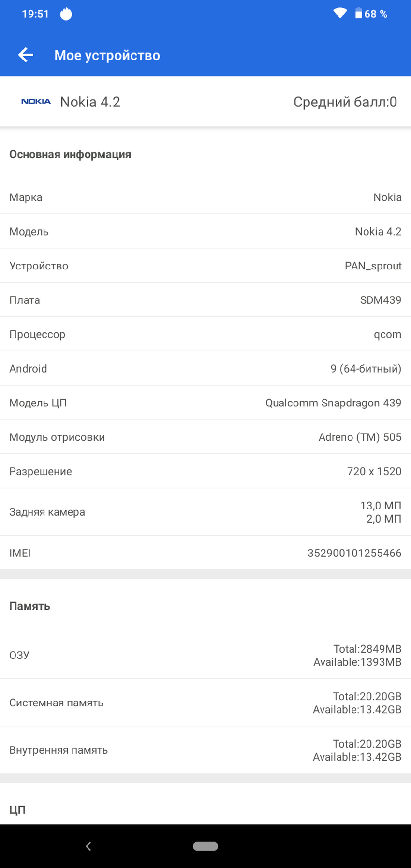Tap the Устройство PAN_sprout row
Image resolution: width=411 pixels, height=868 pixels.
click(x=205, y=266)
